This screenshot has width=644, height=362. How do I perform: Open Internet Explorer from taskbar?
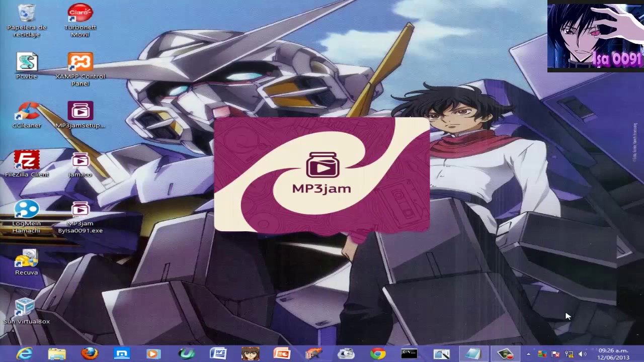coord(24,354)
